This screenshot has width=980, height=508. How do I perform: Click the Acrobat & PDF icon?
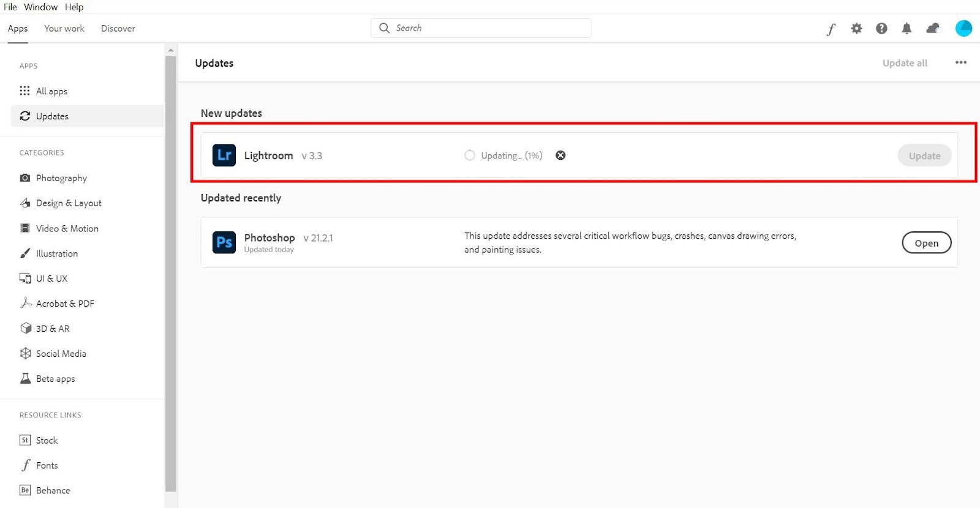click(25, 303)
